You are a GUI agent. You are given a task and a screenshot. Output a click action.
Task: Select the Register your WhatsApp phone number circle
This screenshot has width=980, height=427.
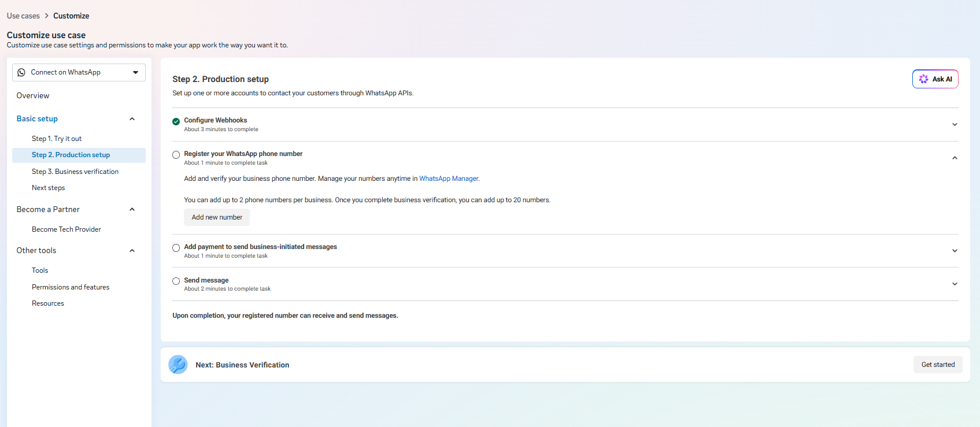[x=176, y=155]
